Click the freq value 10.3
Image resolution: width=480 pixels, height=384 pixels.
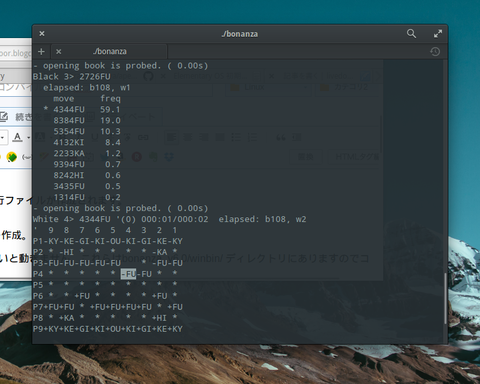(x=110, y=131)
